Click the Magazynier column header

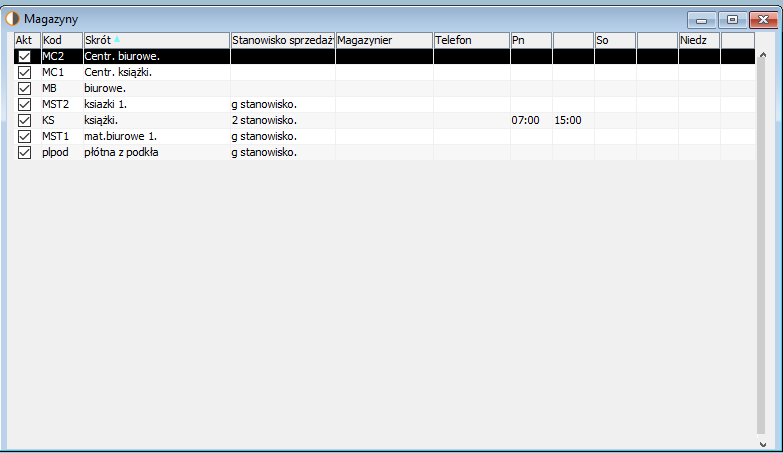384,40
